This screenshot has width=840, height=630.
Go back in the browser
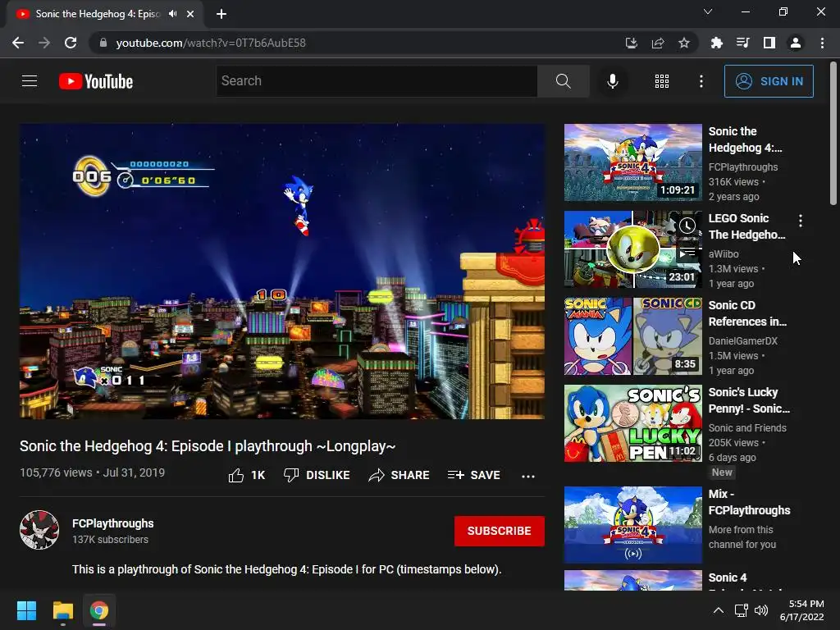coord(18,43)
